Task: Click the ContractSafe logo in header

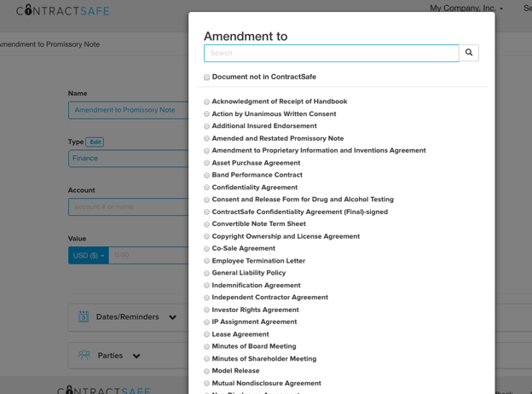Action: coord(63,10)
